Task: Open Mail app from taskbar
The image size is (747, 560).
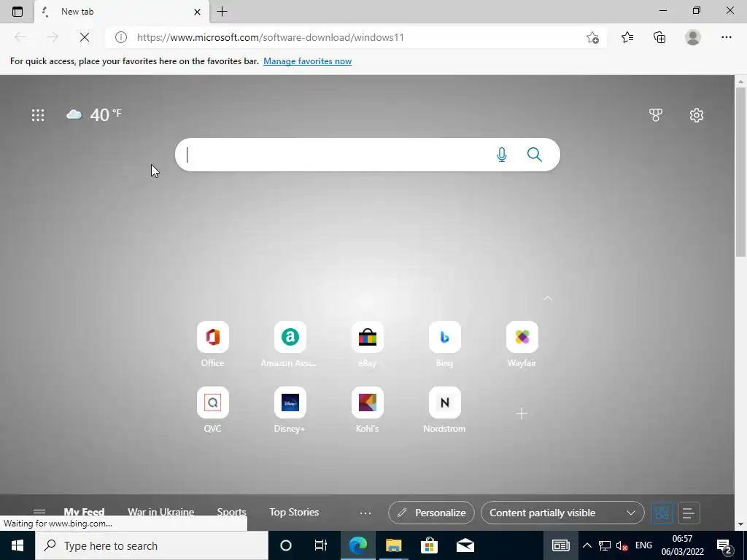Action: 465,545
